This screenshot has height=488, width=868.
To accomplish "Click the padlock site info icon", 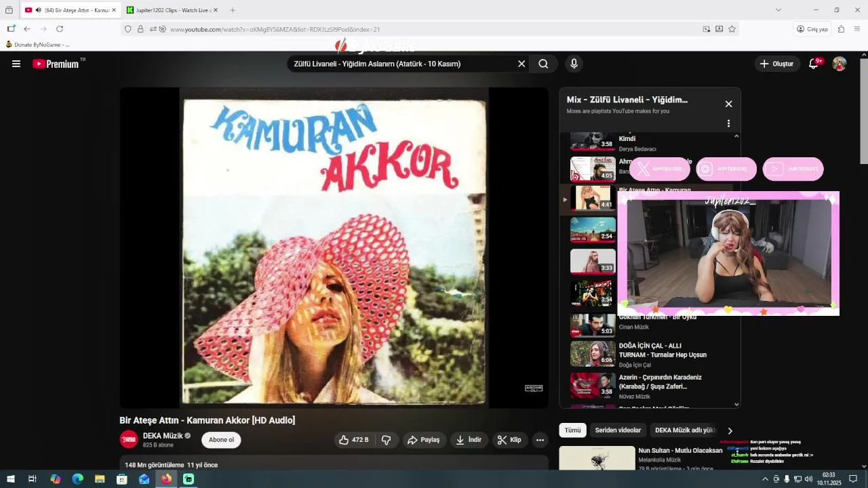I will (140, 29).
